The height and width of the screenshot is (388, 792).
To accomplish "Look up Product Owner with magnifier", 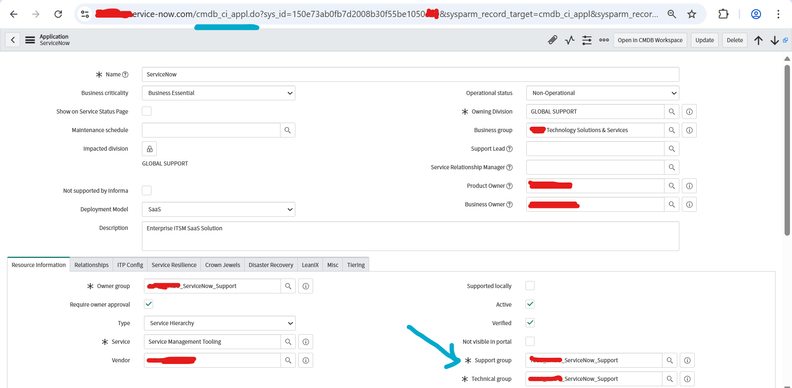I will (672, 185).
